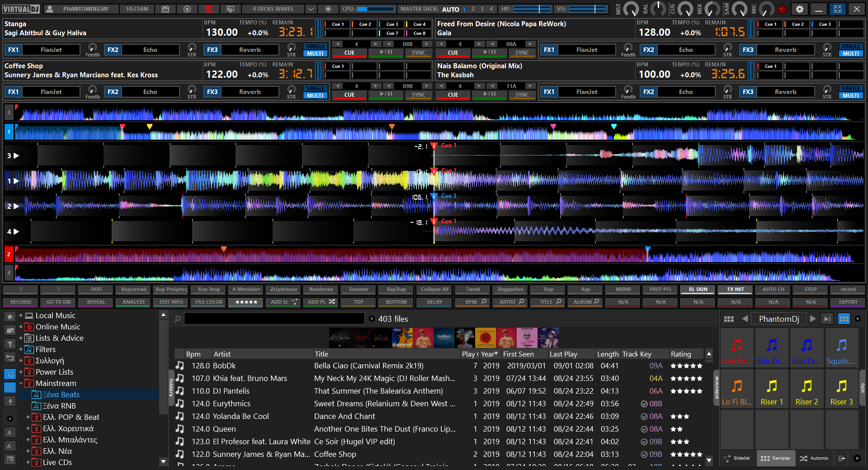Viewport: 868px width, 470px height.
Task: Toggle FX2 on Freed From Desire deck
Action: 649,50
